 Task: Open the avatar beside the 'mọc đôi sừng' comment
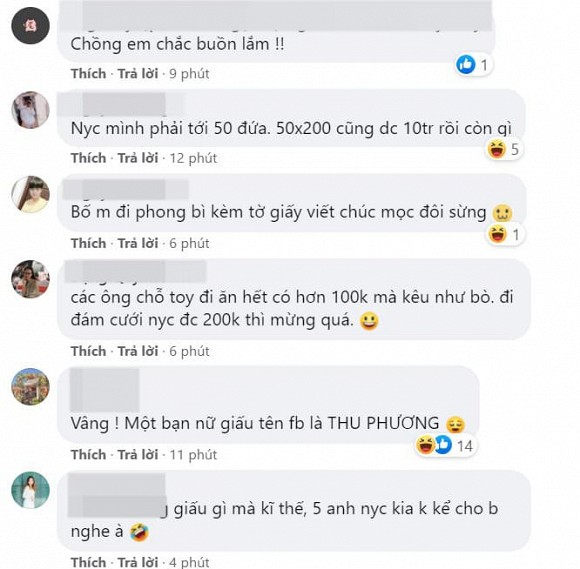(30, 194)
